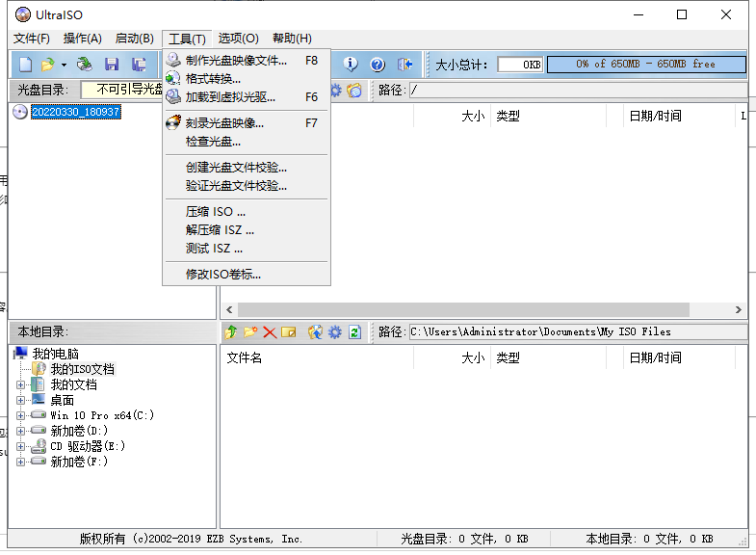
Task: Click the horizontal scrollbar left arrow
Action: [x=229, y=309]
